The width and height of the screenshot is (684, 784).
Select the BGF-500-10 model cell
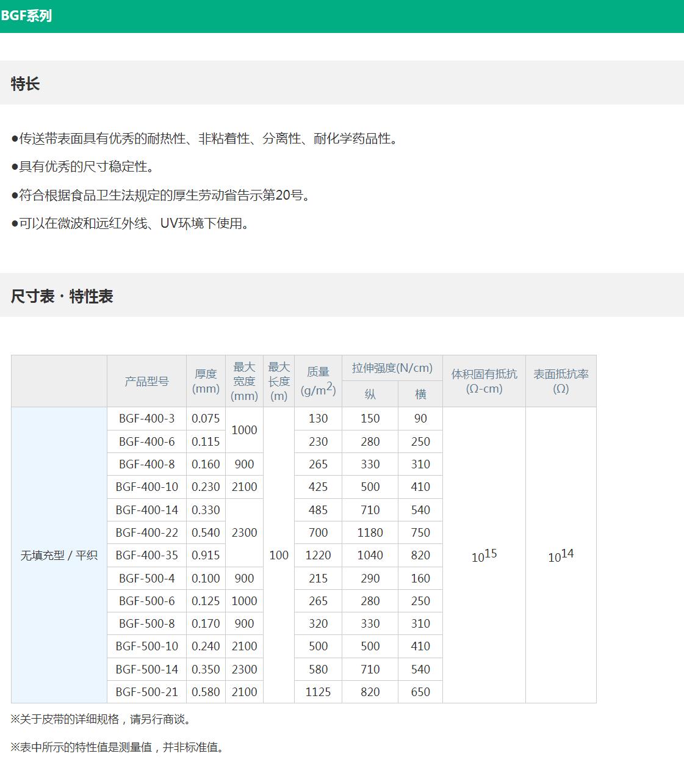click(x=146, y=646)
